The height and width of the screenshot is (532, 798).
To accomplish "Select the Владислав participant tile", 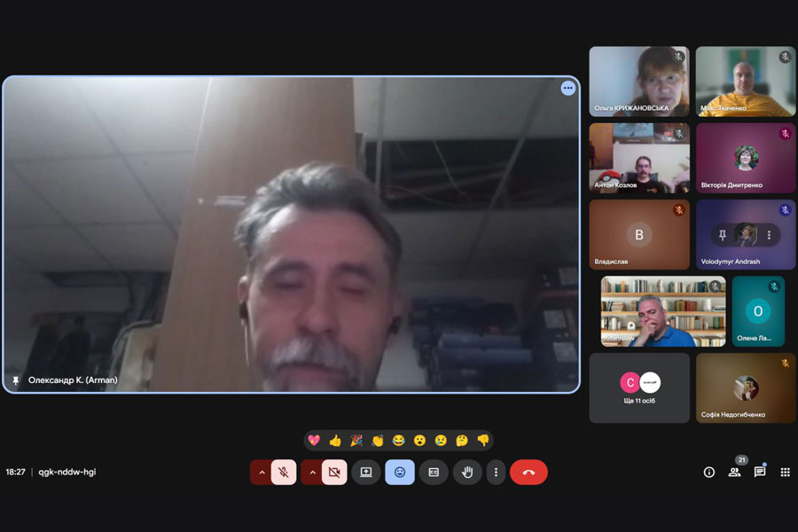I will point(639,235).
